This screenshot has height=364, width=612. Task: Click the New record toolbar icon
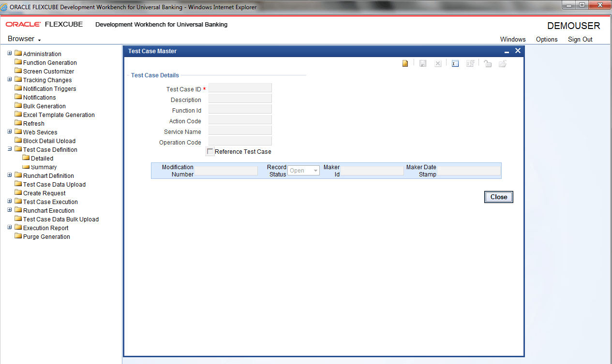[x=405, y=64]
